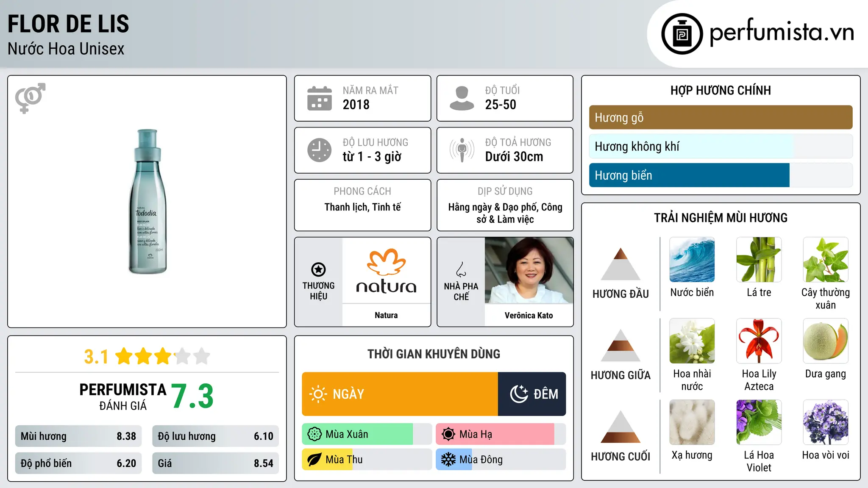Image resolution: width=868 pixels, height=488 pixels.
Task: Select the Lá tre bamboo note image
Action: (759, 260)
